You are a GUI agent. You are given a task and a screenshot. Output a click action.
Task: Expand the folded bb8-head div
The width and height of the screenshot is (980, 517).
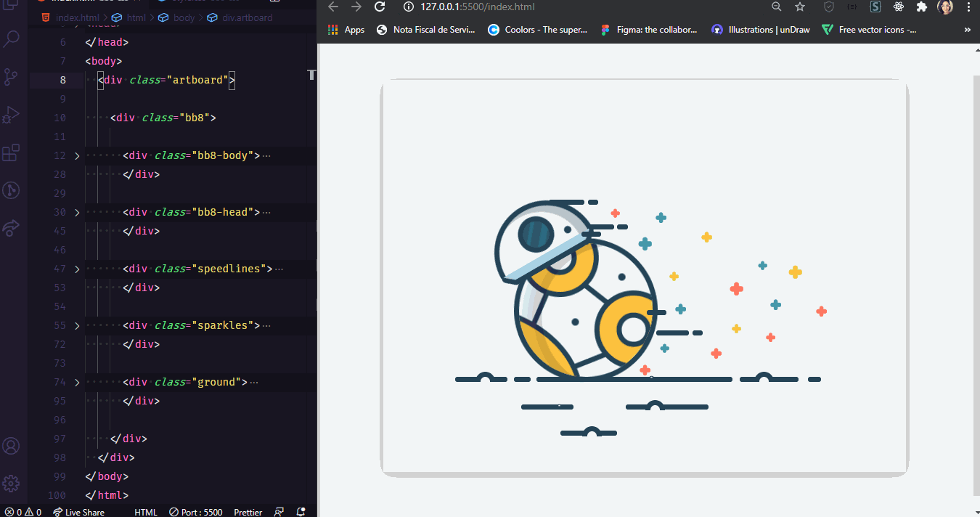[78, 212]
